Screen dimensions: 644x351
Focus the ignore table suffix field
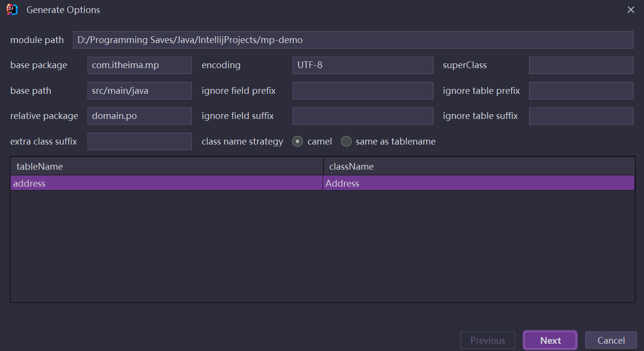pyautogui.click(x=581, y=116)
